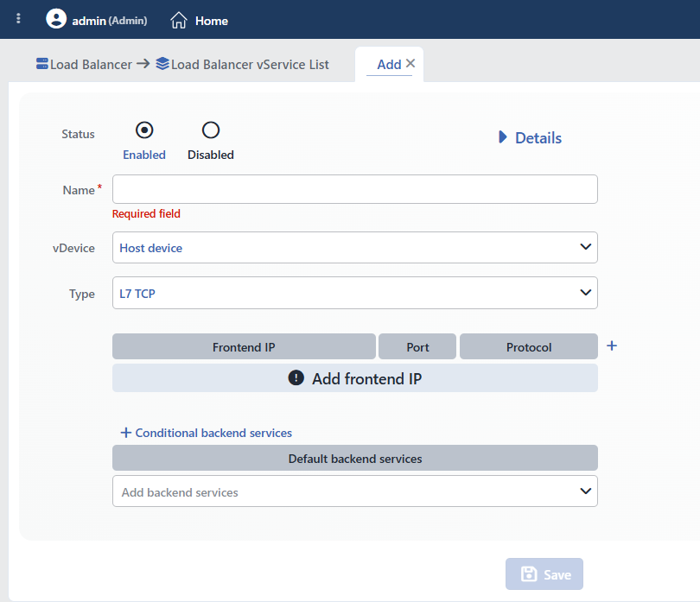The width and height of the screenshot is (700, 602).
Task: Click the Type field label
Action: pyautogui.click(x=82, y=294)
